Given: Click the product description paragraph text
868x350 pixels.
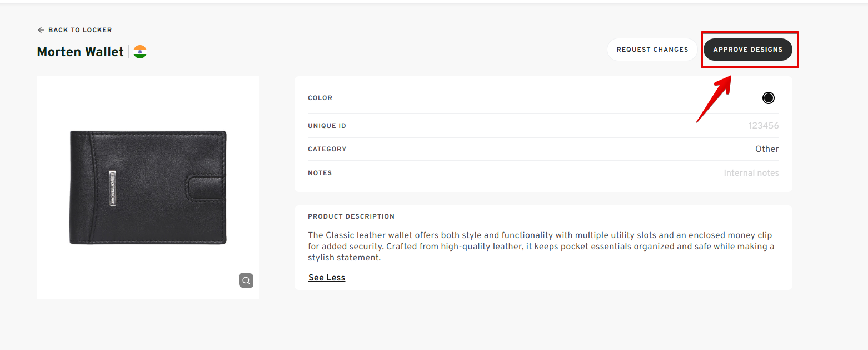Looking at the screenshot, I should [x=540, y=247].
